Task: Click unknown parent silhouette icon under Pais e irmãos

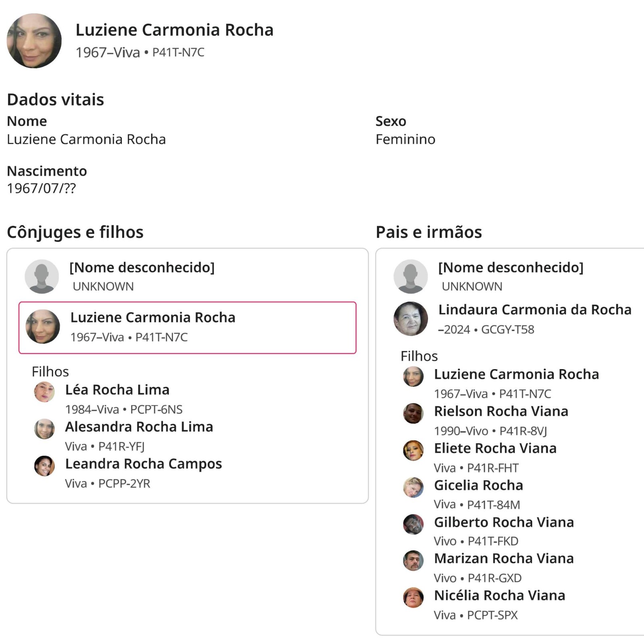Action: tap(410, 276)
